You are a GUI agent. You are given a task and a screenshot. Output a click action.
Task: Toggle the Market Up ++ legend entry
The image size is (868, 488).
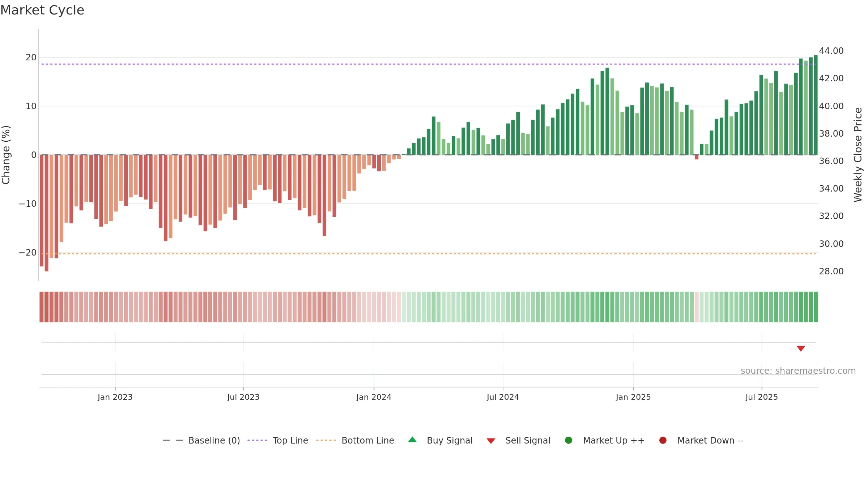click(604, 440)
